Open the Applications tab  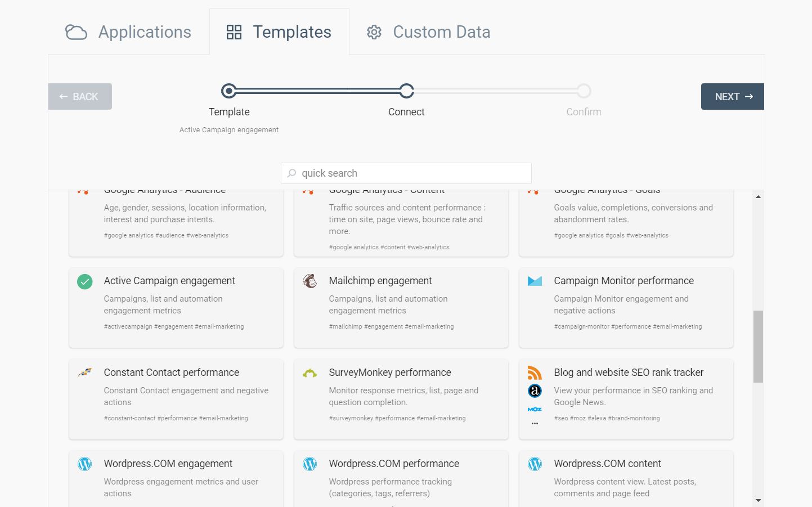pos(128,32)
